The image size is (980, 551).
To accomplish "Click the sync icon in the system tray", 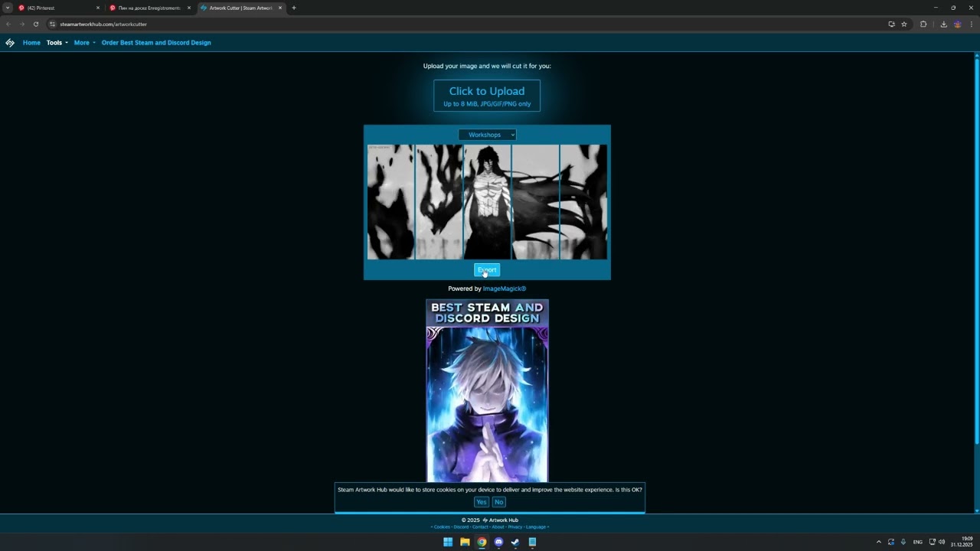I will tap(891, 542).
